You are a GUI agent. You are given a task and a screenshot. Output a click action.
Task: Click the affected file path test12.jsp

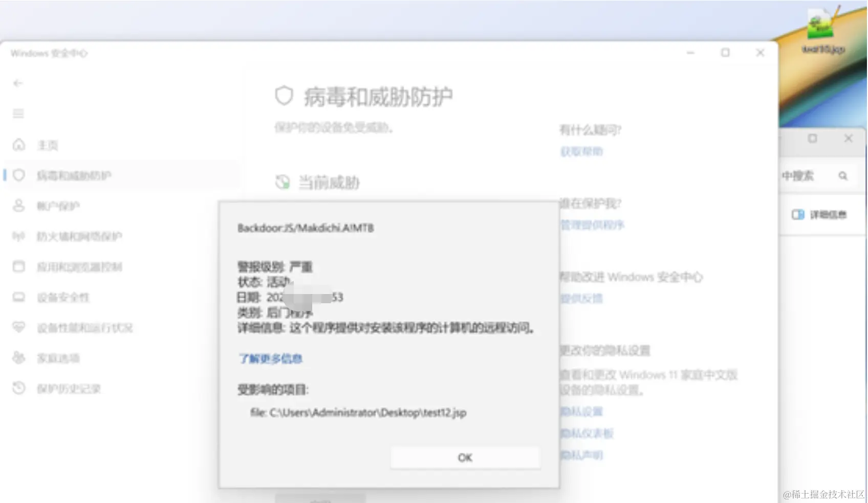358,412
